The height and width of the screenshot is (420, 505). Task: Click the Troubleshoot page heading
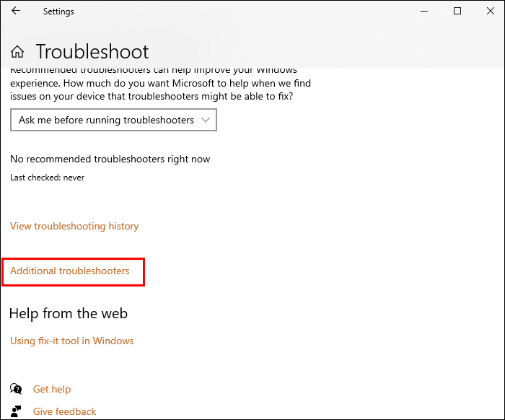[92, 52]
